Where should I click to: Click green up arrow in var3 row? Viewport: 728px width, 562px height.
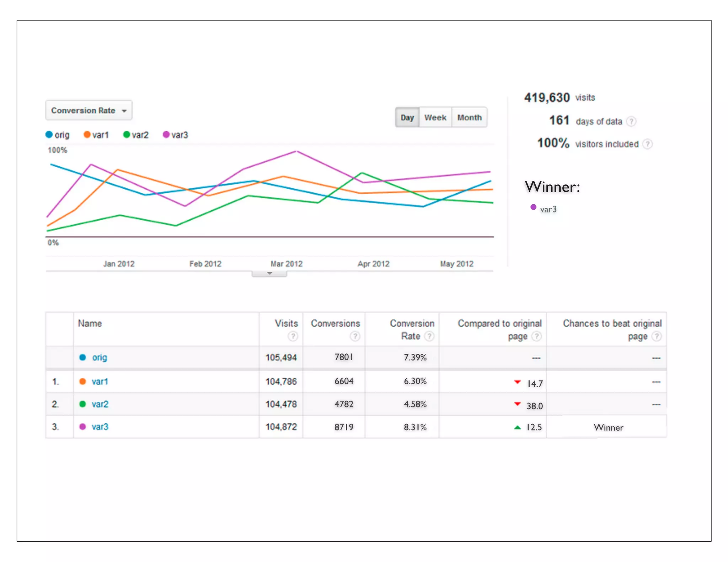pos(518,427)
